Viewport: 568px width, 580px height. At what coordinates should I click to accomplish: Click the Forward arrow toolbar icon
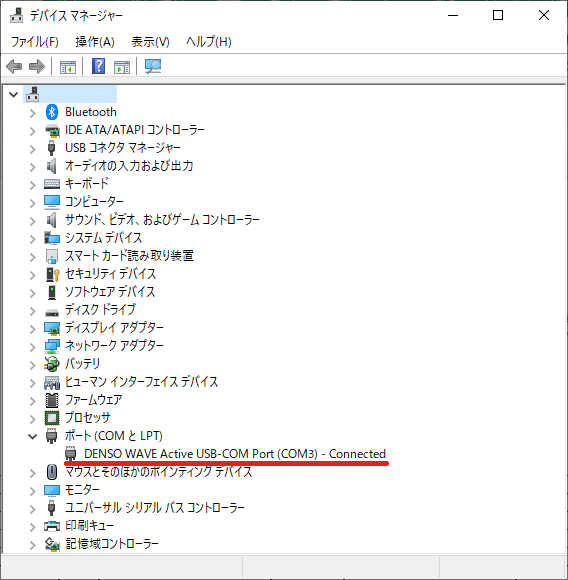(x=37, y=67)
